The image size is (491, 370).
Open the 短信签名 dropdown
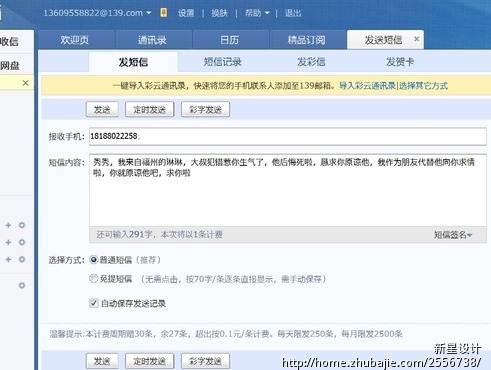point(453,235)
